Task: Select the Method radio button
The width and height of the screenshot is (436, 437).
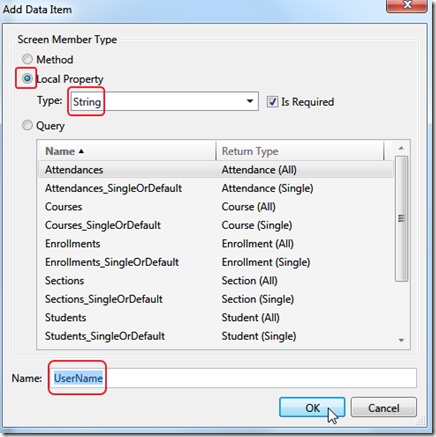Action: pos(27,59)
